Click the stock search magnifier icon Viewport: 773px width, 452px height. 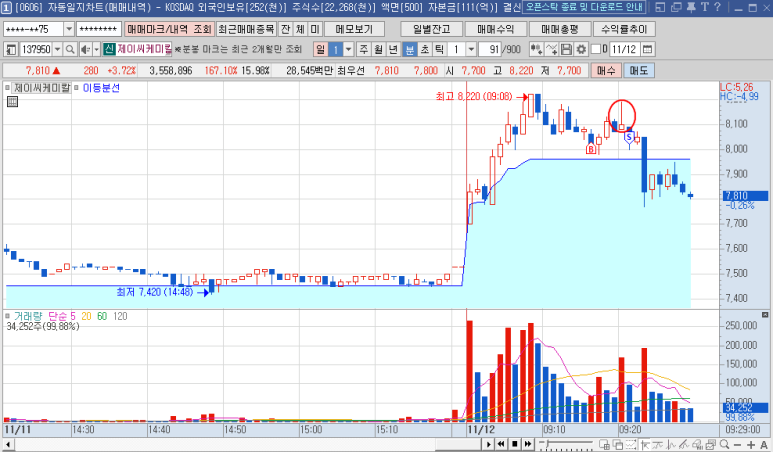(70, 49)
